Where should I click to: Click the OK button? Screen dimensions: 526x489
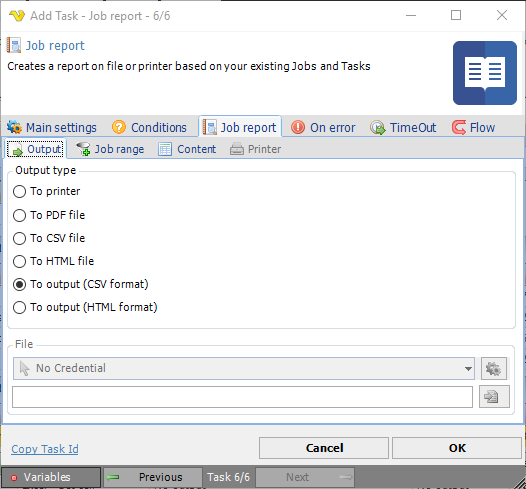click(457, 448)
